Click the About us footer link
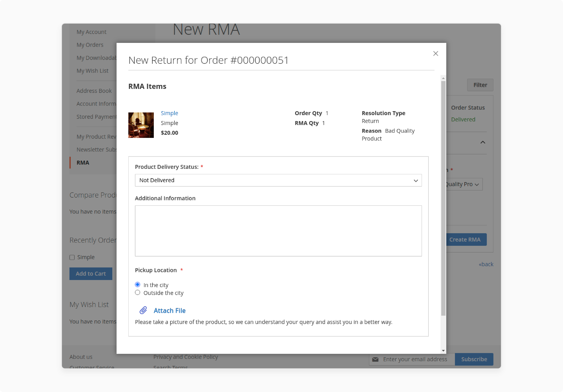The height and width of the screenshot is (392, 563). pyautogui.click(x=81, y=357)
